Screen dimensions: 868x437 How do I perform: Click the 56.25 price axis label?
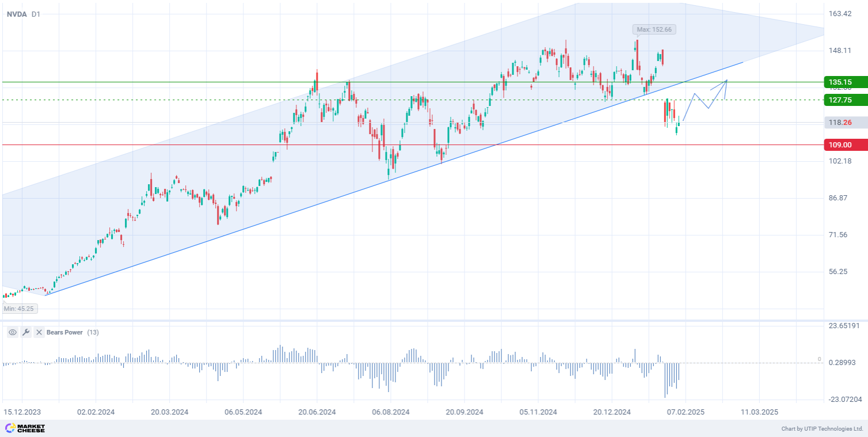pyautogui.click(x=838, y=271)
